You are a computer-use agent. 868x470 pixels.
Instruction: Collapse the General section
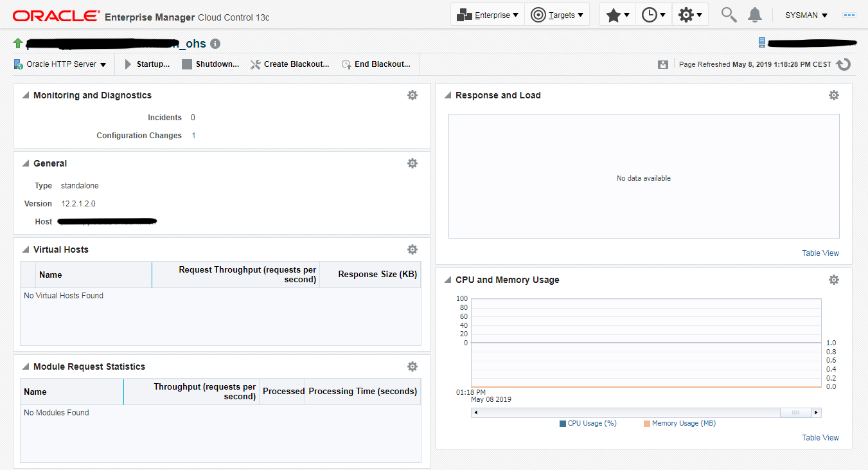pyautogui.click(x=26, y=164)
